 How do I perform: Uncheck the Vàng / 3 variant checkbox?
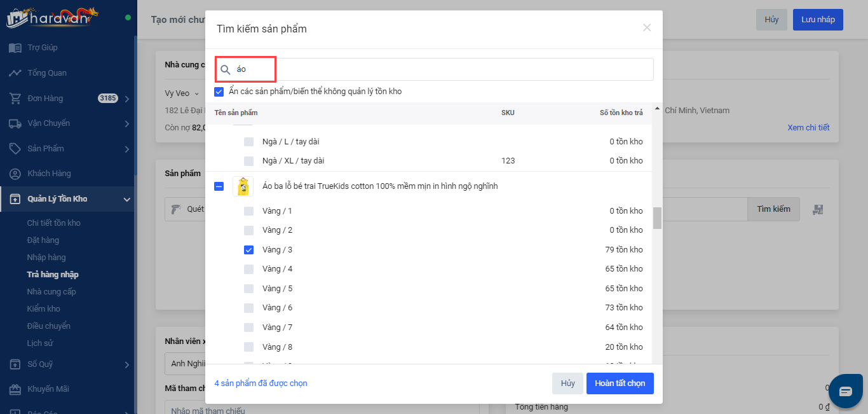[x=249, y=250]
